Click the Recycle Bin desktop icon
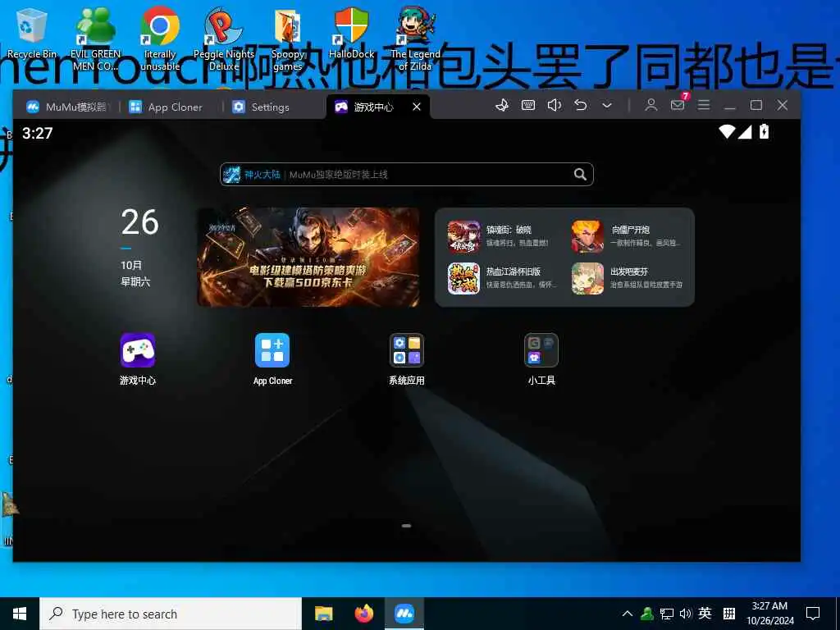840x630 pixels. [x=32, y=33]
